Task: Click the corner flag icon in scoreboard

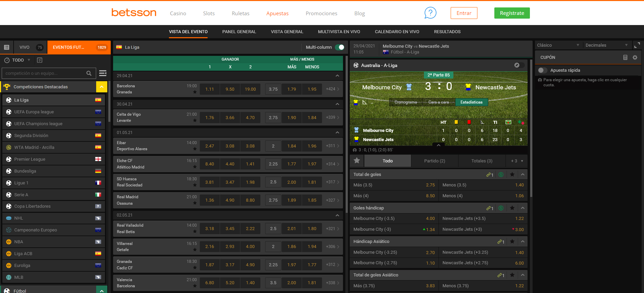Action: pyautogui.click(x=365, y=102)
